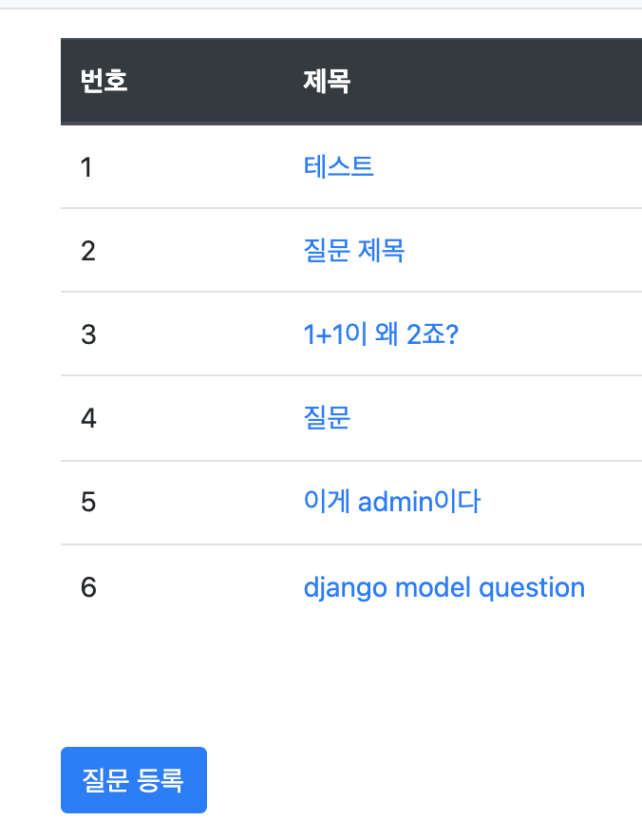Click the 번호 column header

click(104, 81)
